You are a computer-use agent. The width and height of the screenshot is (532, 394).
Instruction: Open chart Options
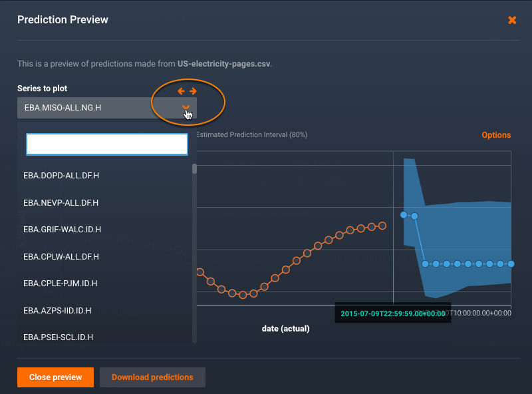496,135
